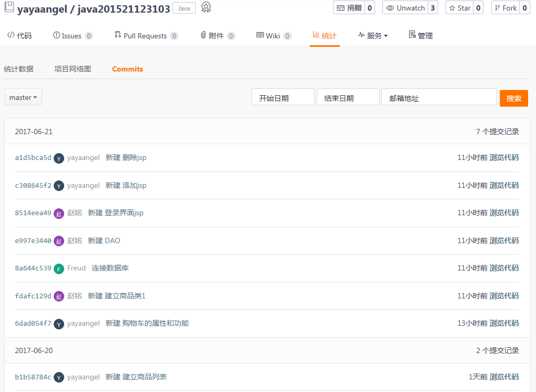This screenshot has width=536, height=392.
Task: Click 浏览代码 on the 13小时前 commit
Action: point(504,323)
